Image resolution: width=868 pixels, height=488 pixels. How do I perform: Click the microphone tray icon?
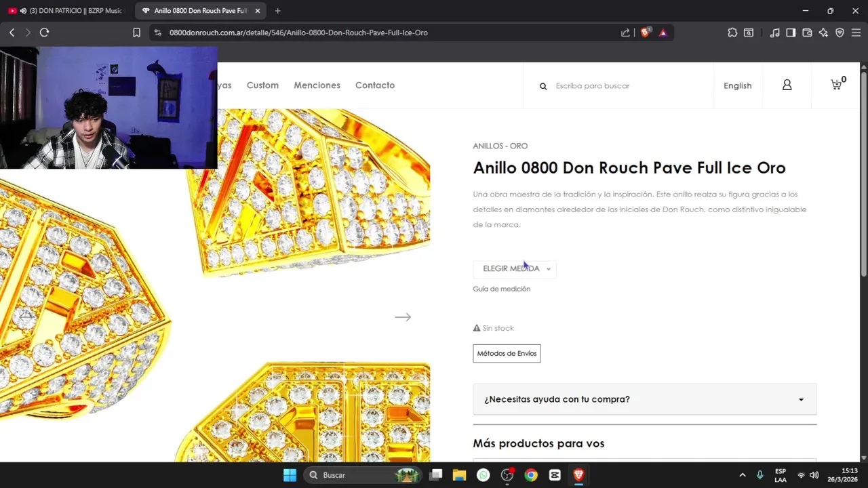click(x=759, y=475)
